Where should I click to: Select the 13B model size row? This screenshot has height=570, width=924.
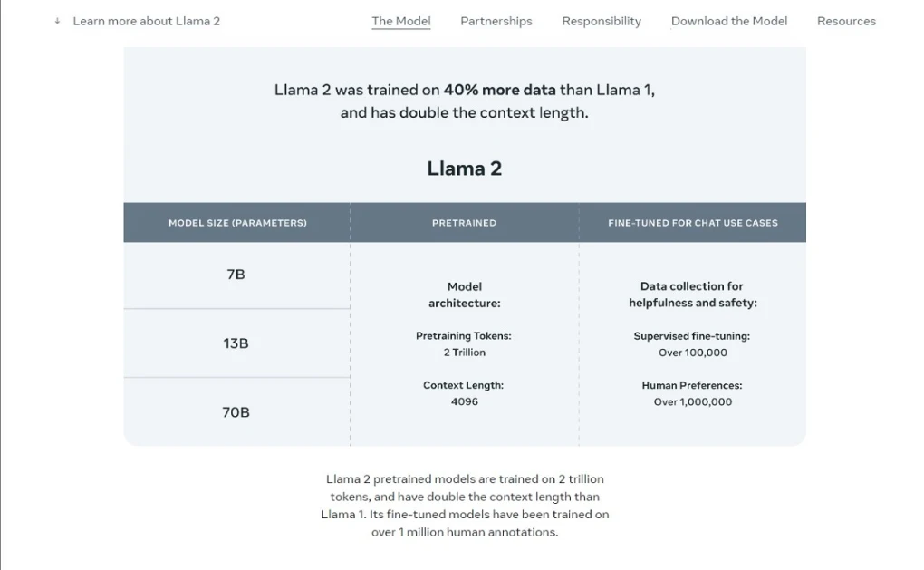[236, 343]
